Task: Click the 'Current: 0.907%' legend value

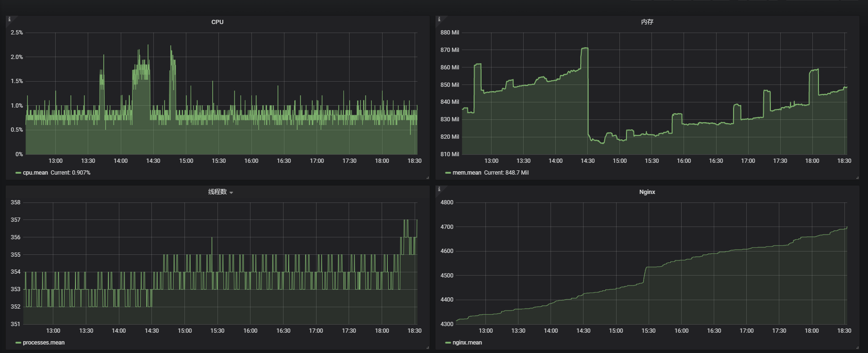Action: click(x=70, y=173)
